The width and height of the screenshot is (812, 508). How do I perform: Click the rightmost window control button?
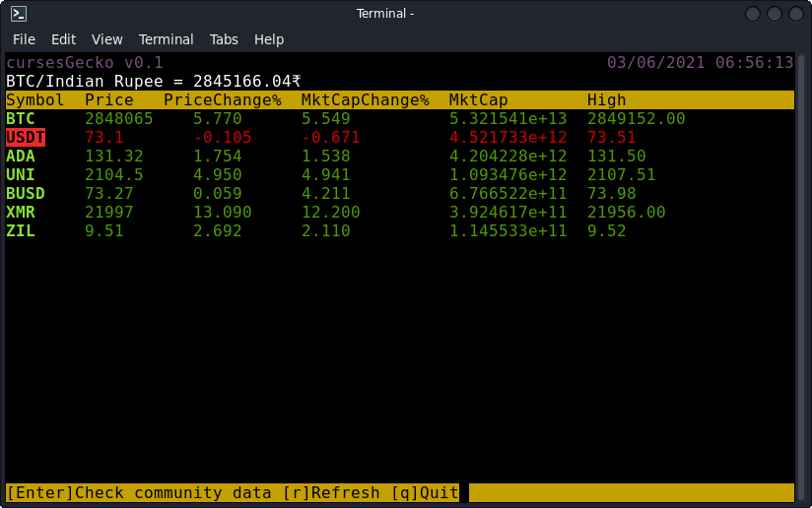[x=796, y=14]
